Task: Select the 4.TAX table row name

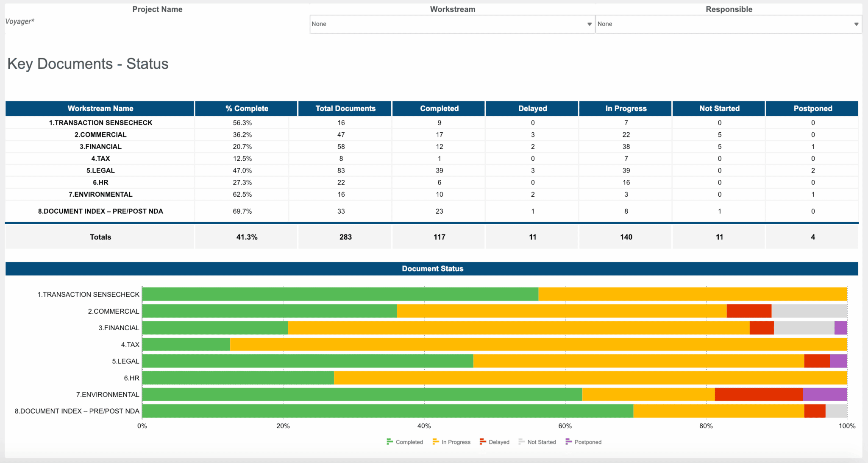Action: click(x=100, y=158)
